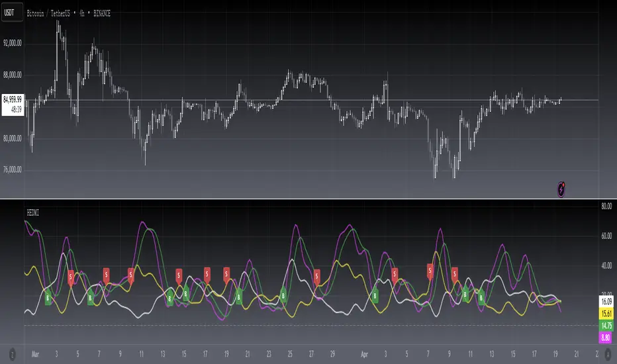This screenshot has width=617, height=364.
Task: Click the 80,000.00 price axis label
Action: (x=13, y=138)
